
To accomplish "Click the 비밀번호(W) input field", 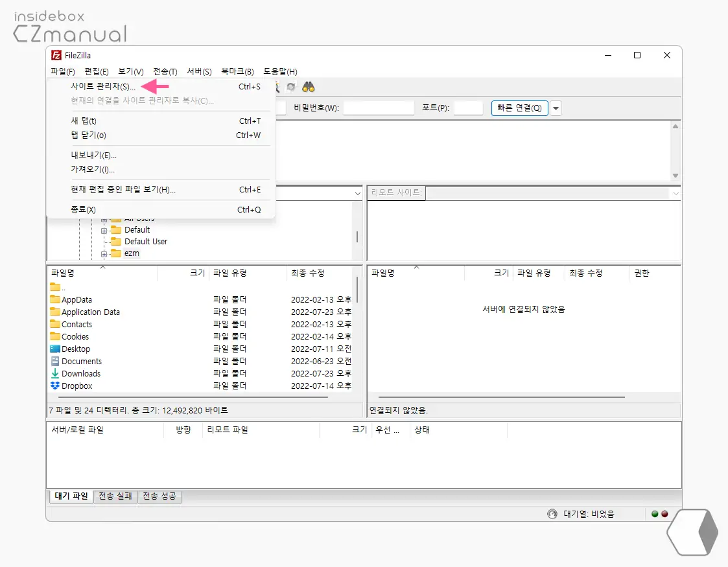I will [379, 107].
